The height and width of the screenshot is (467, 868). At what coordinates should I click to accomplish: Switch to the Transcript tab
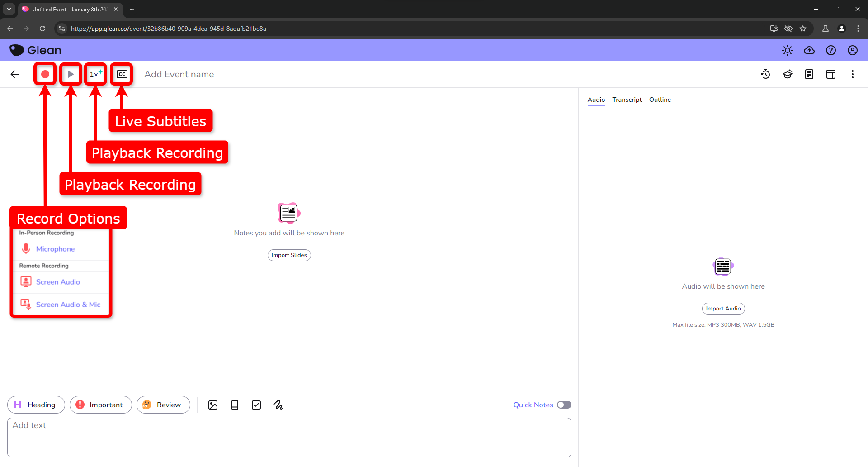627,100
